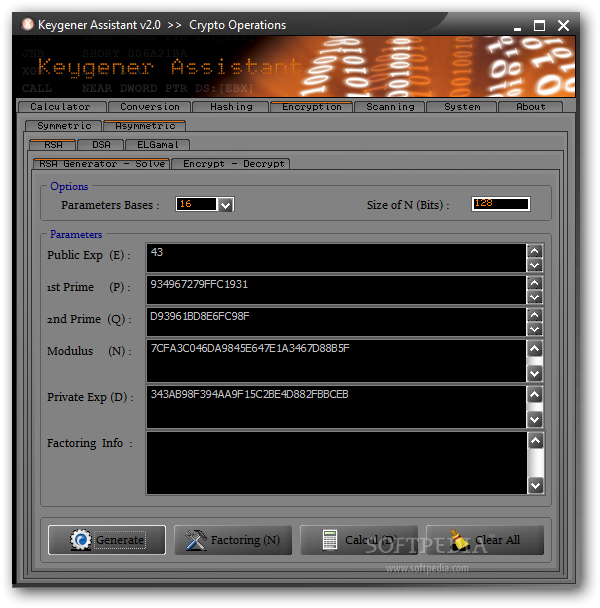The height and width of the screenshot is (608, 600).
Task: Open the Calculator tab
Action: (x=61, y=107)
